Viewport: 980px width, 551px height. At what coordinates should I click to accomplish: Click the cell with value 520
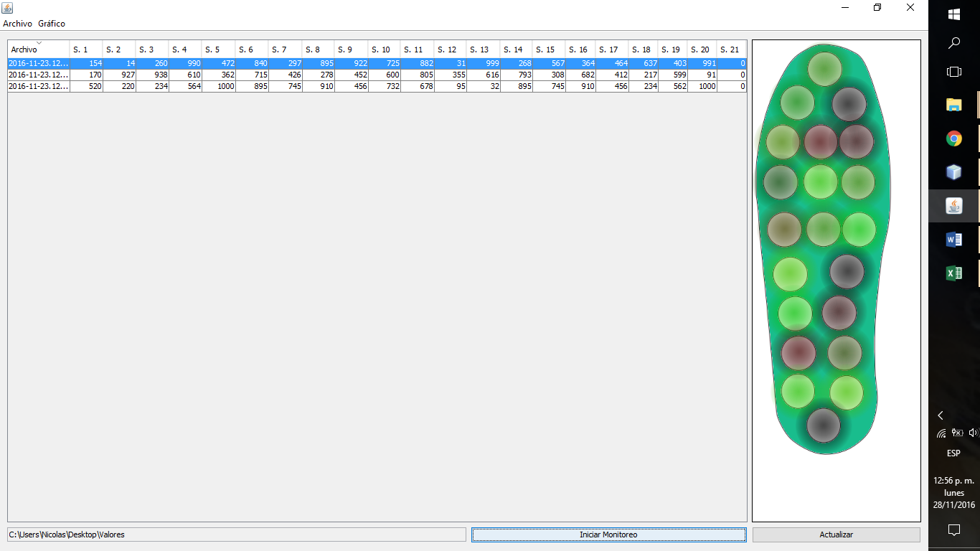coord(86,86)
